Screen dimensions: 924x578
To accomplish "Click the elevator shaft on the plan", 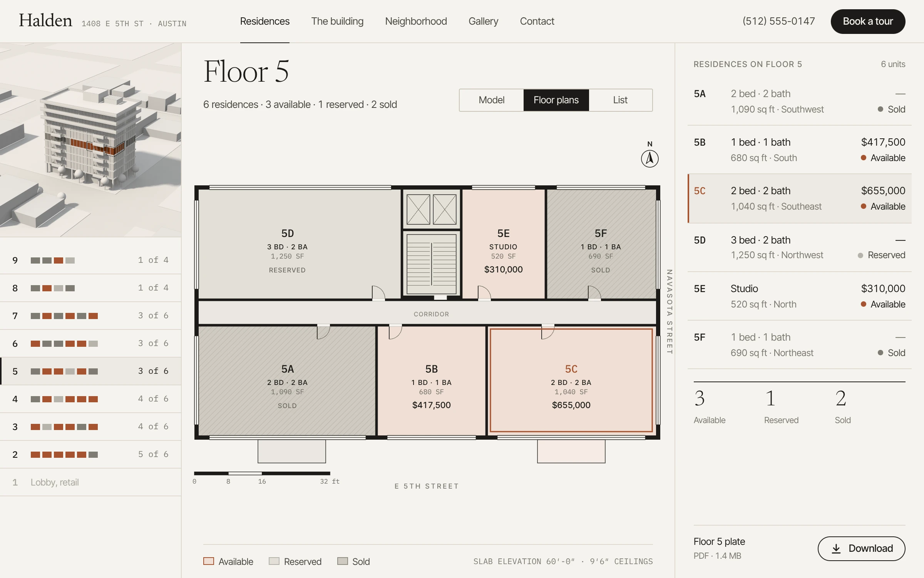I will click(x=431, y=210).
